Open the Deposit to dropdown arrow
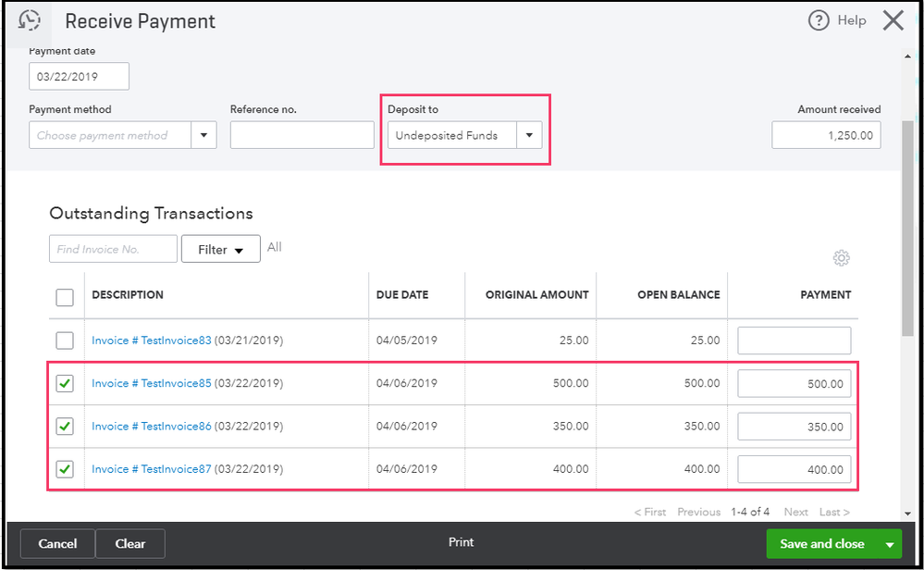924x570 pixels. [x=529, y=135]
